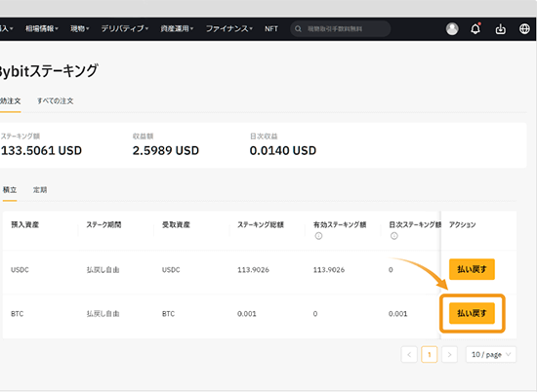Click the BTC deposit asset cell

[x=18, y=314]
